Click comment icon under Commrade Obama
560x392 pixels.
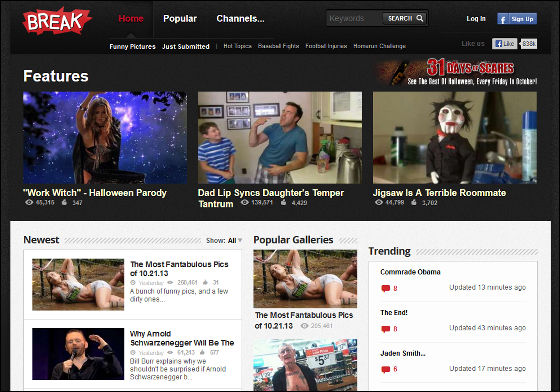385,288
